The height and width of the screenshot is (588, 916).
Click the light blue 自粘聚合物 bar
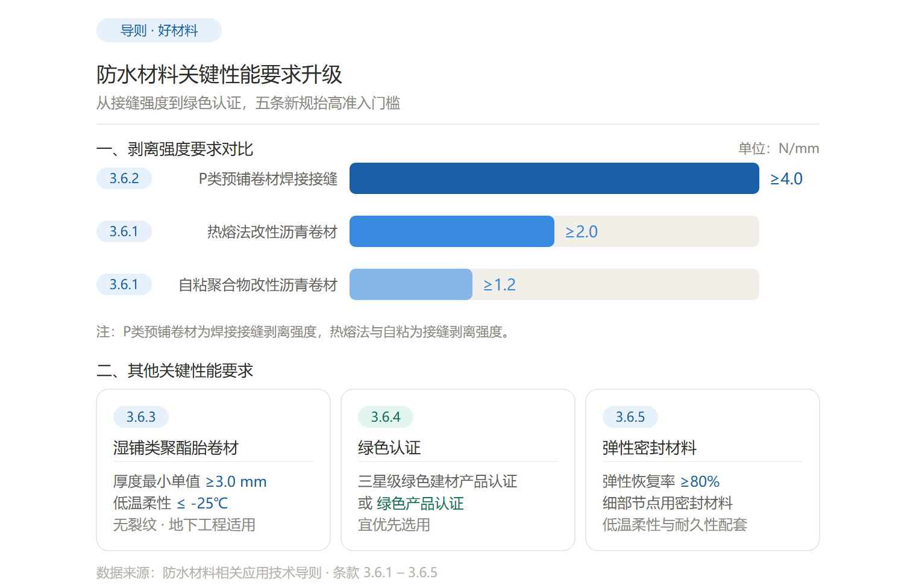pos(411,284)
